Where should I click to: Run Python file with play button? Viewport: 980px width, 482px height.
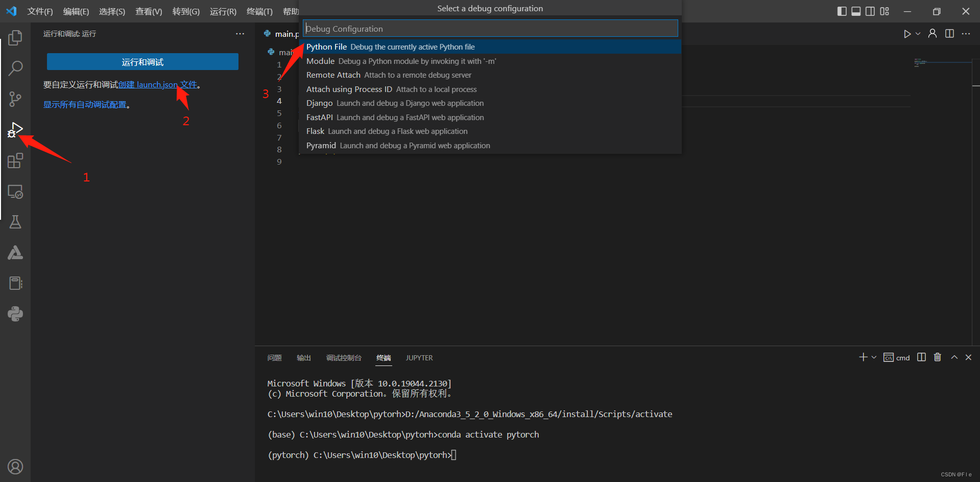point(907,34)
